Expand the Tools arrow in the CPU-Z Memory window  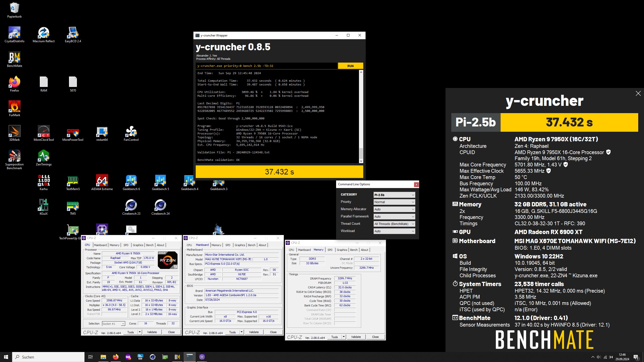coord(344,337)
